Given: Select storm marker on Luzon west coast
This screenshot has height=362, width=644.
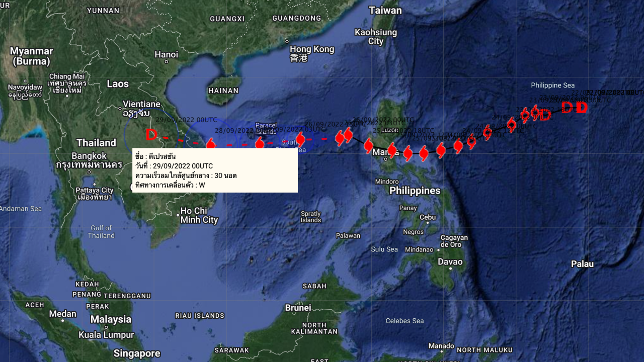Looking at the screenshot, I should point(369,146).
